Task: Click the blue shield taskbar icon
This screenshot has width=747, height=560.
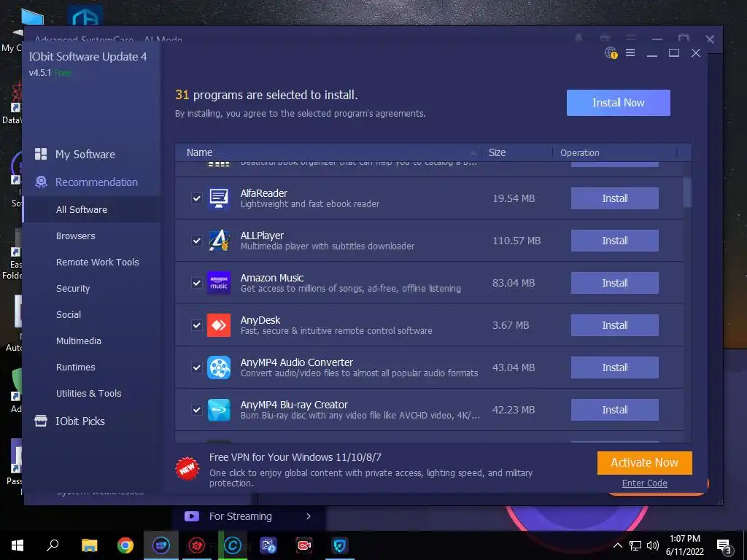Action: coord(340,545)
